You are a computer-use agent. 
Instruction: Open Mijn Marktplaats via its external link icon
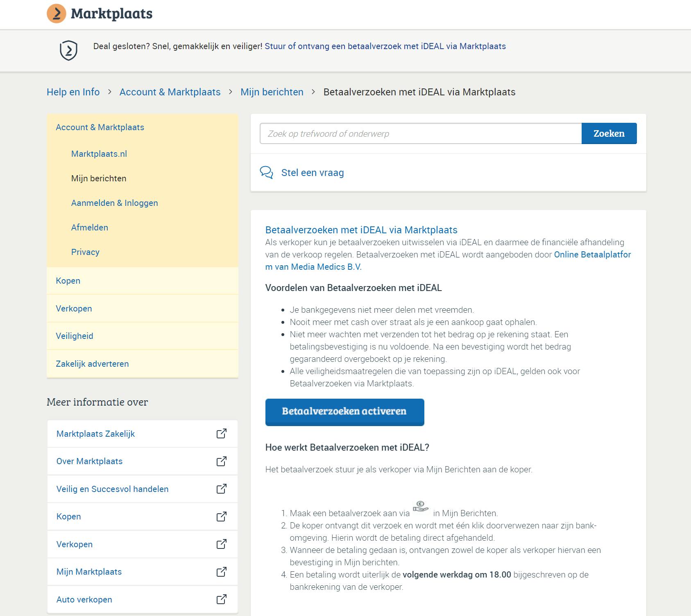pyautogui.click(x=221, y=572)
